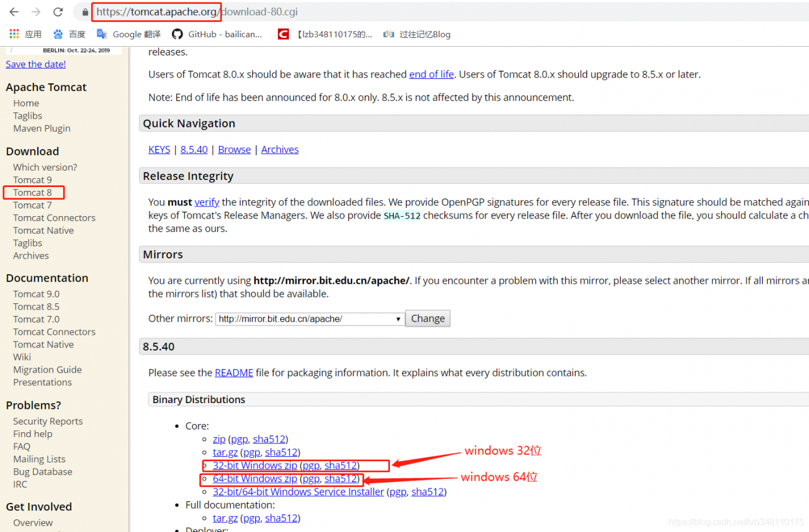Viewport: 809px width, 532px height.
Task: Open the Bug Database link
Action: [x=42, y=471]
